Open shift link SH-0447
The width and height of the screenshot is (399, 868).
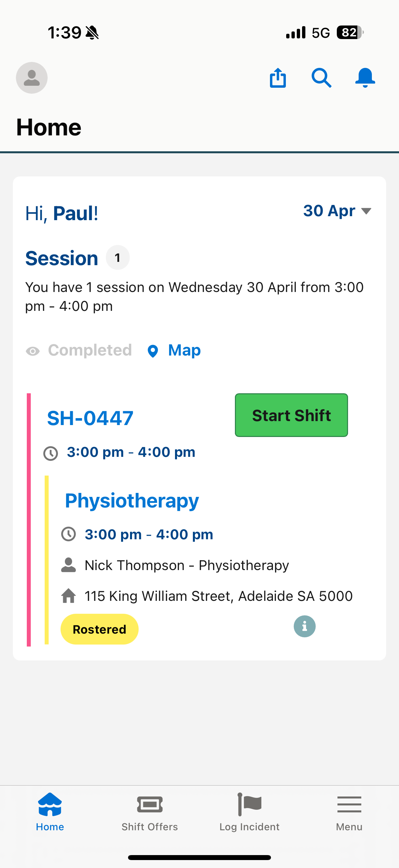[90, 418]
